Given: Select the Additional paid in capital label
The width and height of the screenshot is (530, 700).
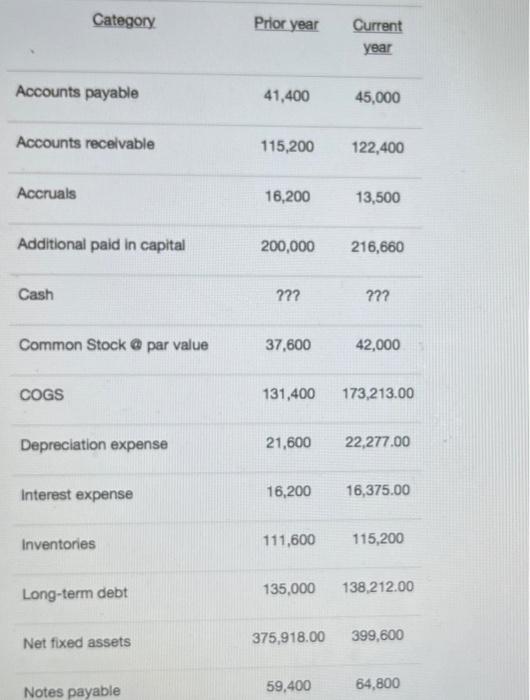Looking at the screenshot, I should (101, 245).
